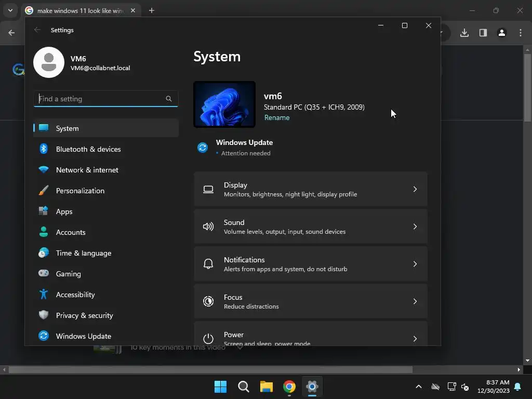Viewport: 532px width, 399px height.
Task: Open taskbar Search
Action: click(x=243, y=387)
